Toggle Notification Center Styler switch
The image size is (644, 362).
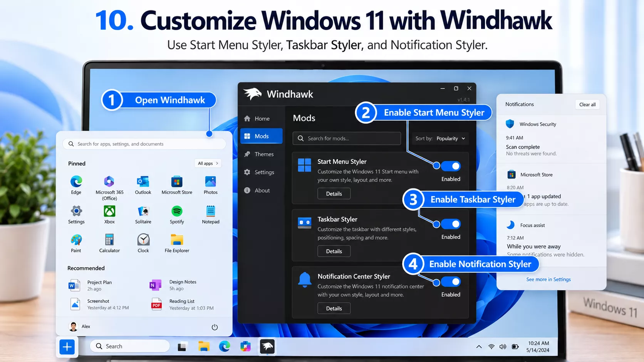click(x=451, y=282)
